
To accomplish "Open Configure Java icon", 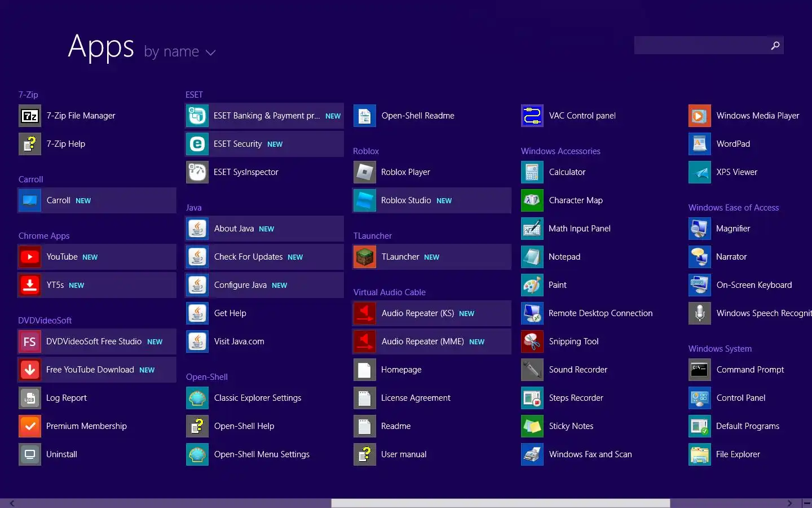I will pos(197,285).
